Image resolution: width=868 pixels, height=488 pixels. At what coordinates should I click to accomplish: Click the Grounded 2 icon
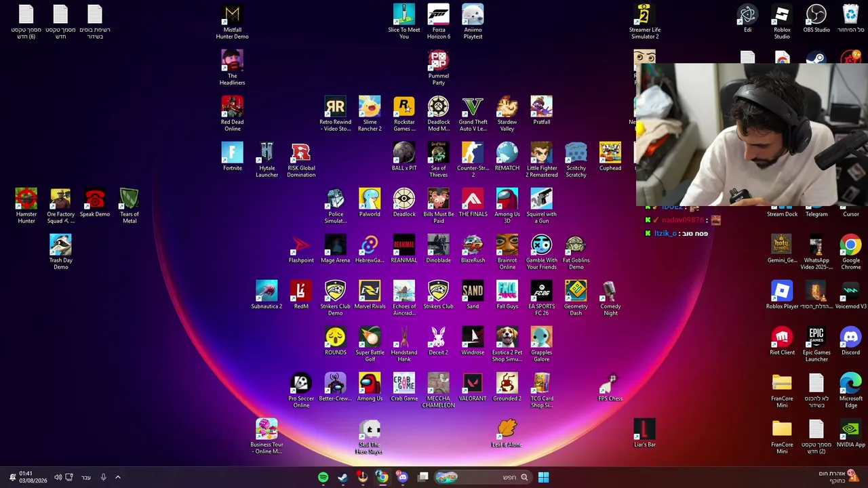point(507,387)
